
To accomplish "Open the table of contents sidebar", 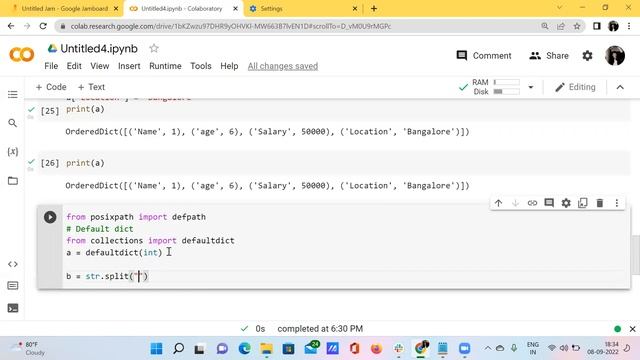I will 13,94.
